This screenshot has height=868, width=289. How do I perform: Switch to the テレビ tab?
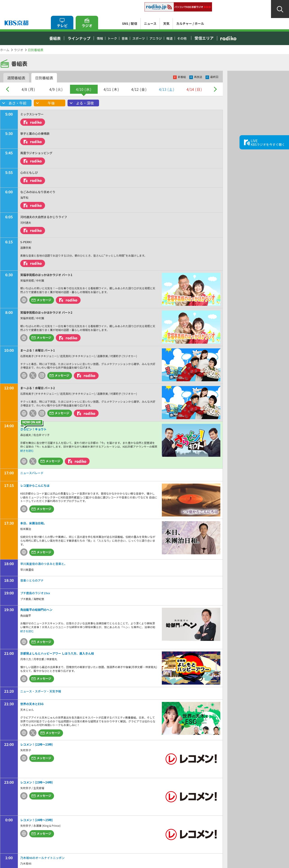point(62,23)
